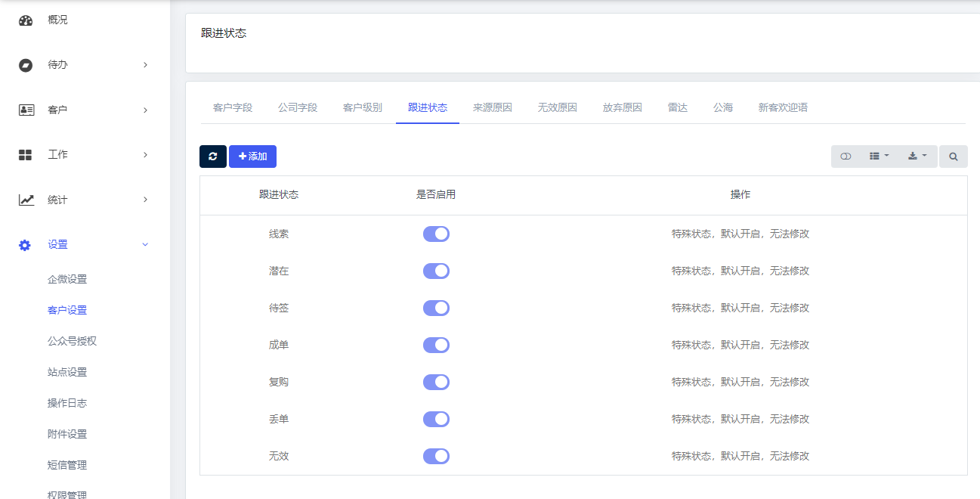Image resolution: width=980 pixels, height=499 pixels.
Task: Click the 添加 button
Action: coord(252,157)
